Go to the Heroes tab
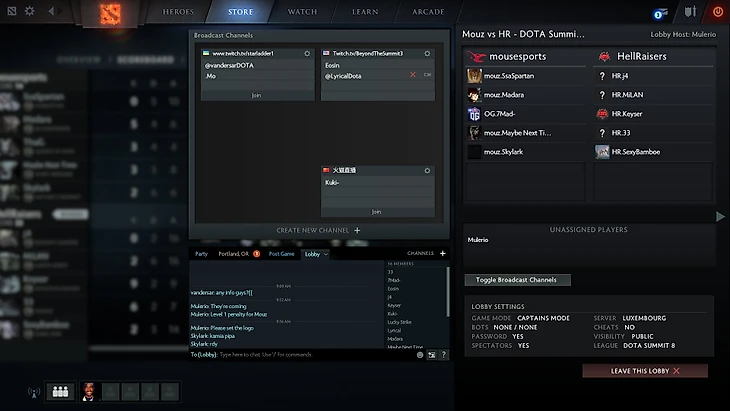This screenshot has width=730, height=411. click(x=179, y=13)
